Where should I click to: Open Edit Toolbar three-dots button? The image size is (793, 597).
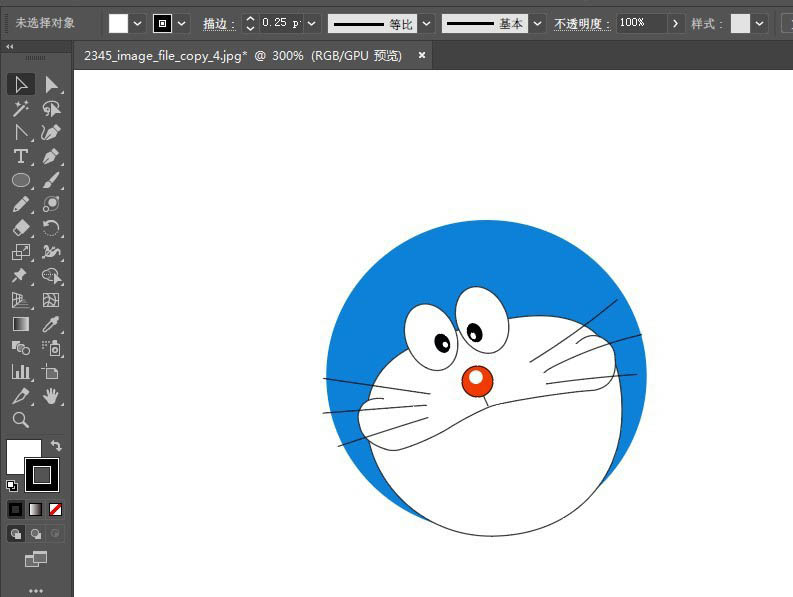(x=36, y=590)
